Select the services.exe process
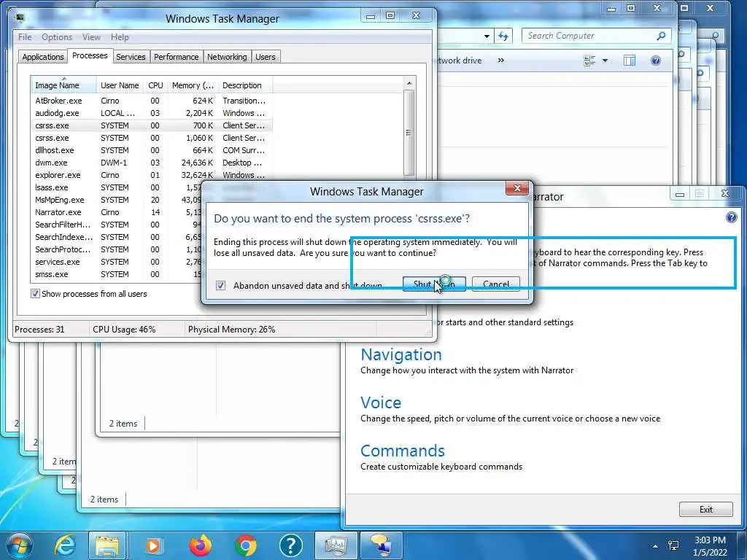 point(117,262)
